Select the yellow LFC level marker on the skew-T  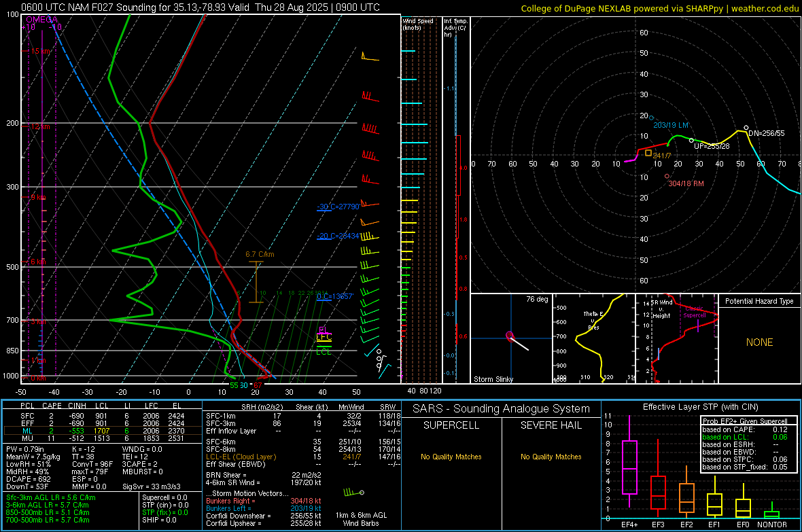[x=324, y=337]
